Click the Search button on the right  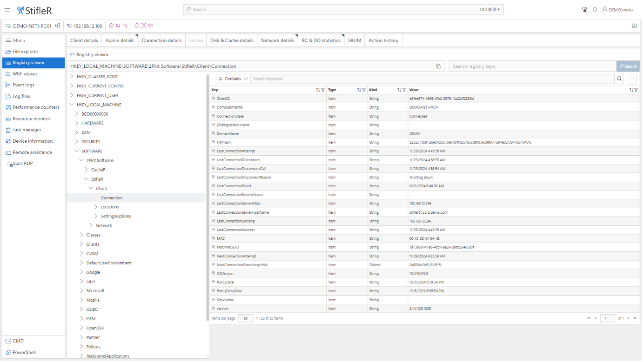coord(628,66)
